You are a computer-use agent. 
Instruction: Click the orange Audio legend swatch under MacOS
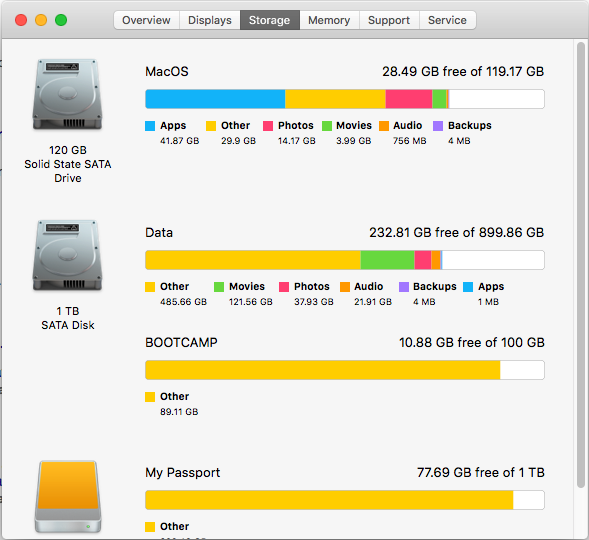pyautogui.click(x=384, y=126)
